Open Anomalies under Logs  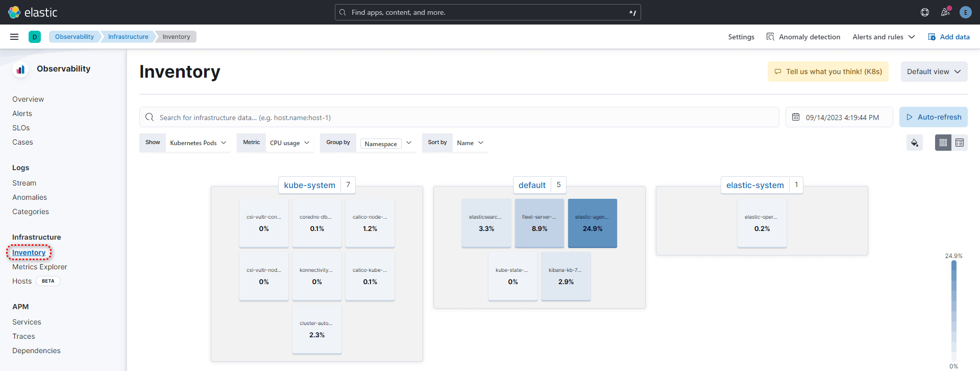click(x=30, y=197)
